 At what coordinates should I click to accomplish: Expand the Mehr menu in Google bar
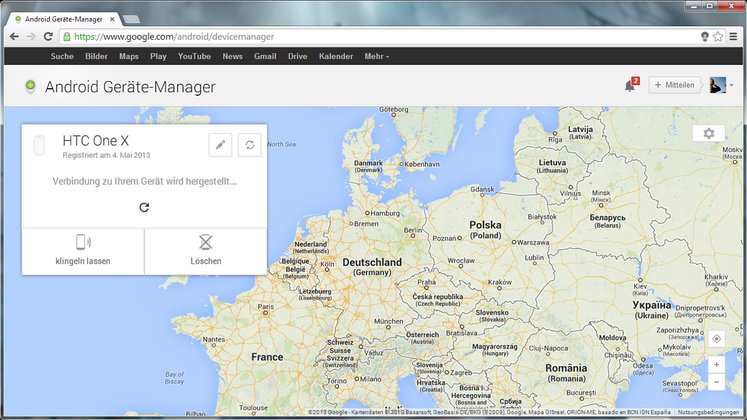point(376,56)
